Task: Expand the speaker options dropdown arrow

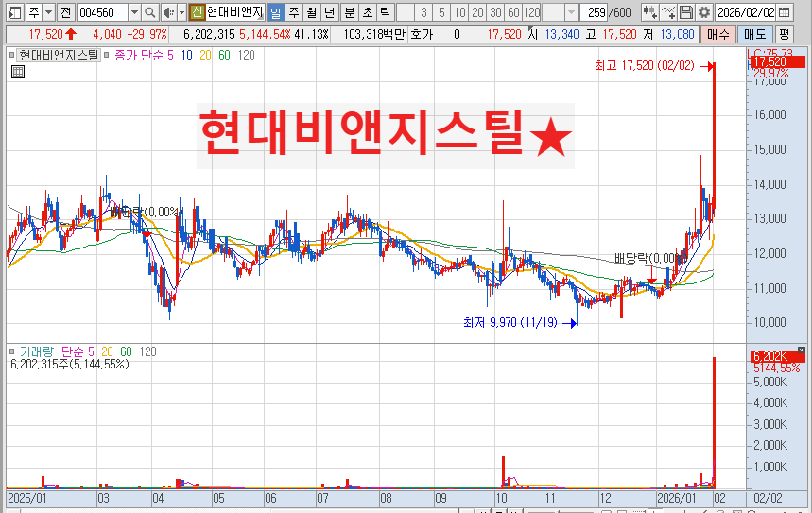Action: tap(181, 12)
